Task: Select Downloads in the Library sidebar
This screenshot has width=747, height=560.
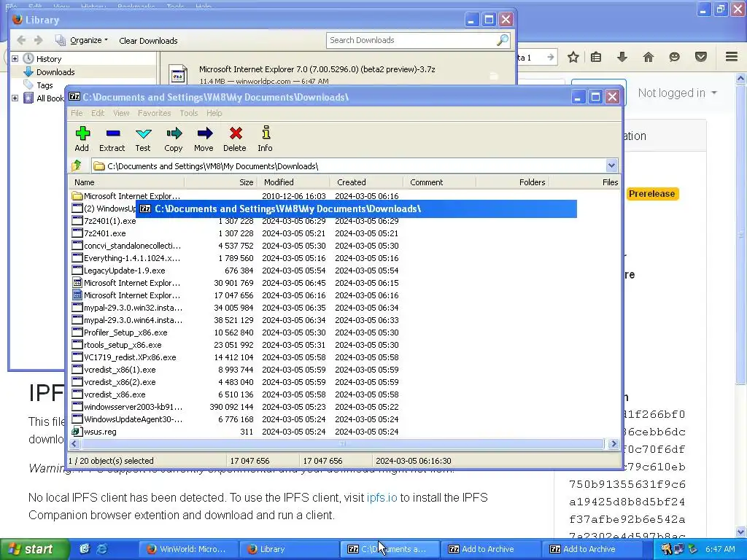Action: [55, 72]
